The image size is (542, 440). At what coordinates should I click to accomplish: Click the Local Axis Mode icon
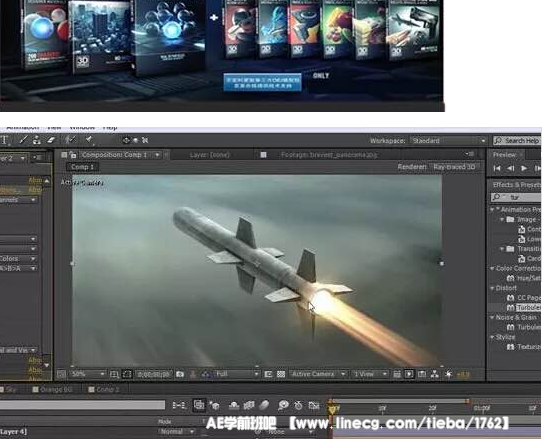point(126,140)
